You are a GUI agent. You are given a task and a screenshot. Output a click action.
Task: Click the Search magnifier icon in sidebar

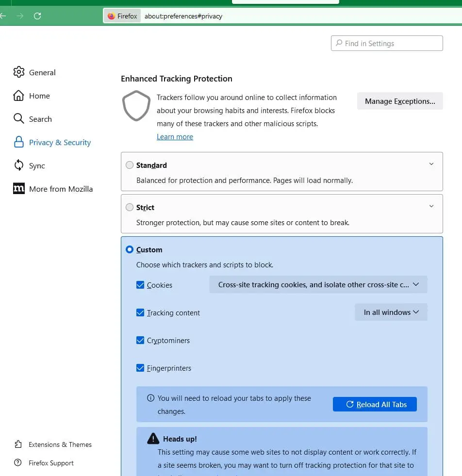click(x=18, y=119)
